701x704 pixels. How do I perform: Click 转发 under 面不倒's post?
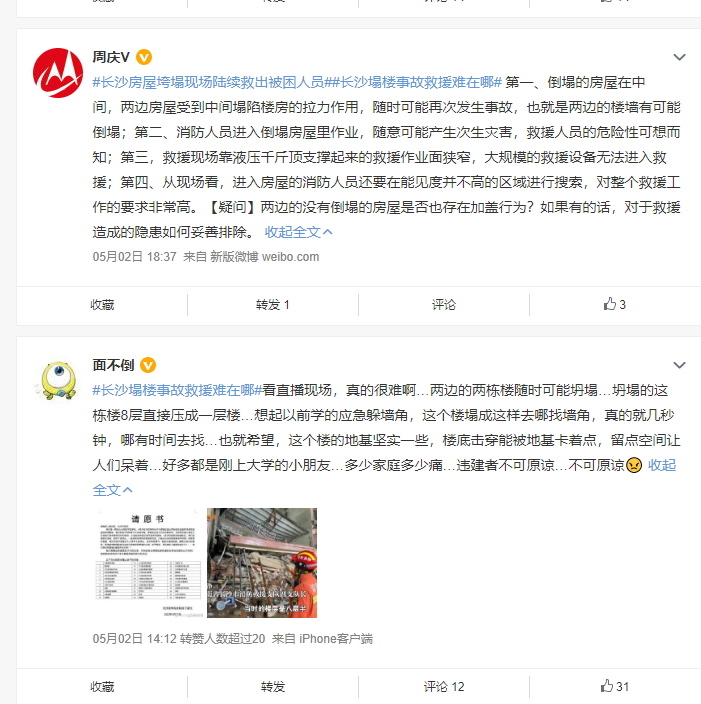click(x=273, y=686)
